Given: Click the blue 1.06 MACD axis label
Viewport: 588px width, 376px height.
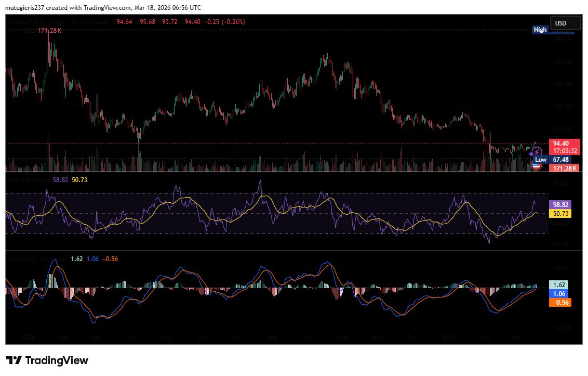Looking at the screenshot, I should 559,294.
